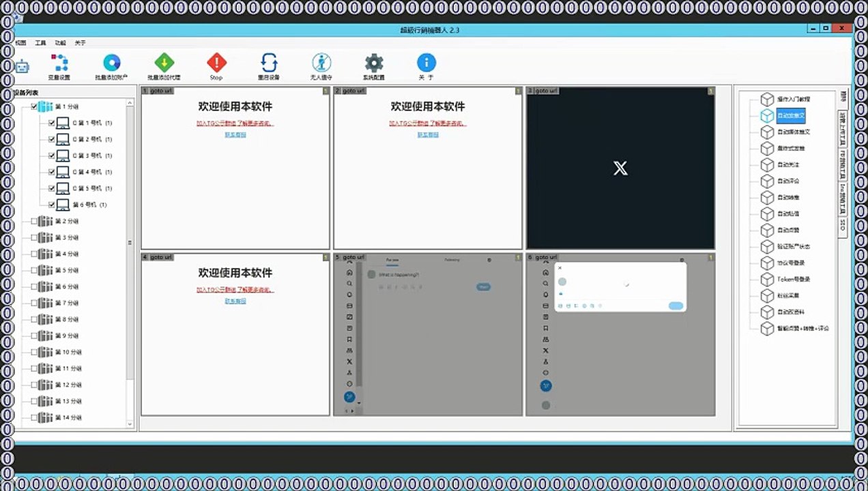The height and width of the screenshot is (491, 868).
Task: Click 'For you' tab in pane 5
Action: coord(392,261)
